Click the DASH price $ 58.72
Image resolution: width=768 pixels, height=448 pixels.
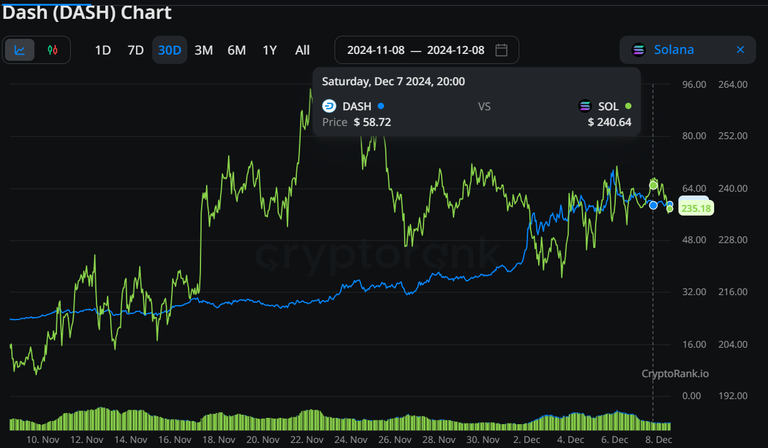[x=372, y=122]
